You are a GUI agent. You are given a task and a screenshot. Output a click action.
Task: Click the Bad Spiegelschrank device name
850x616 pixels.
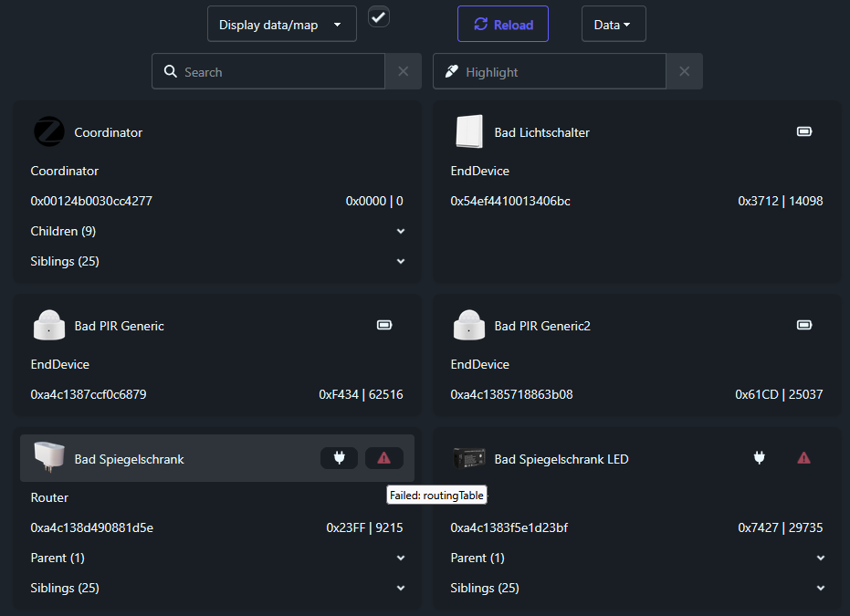(x=129, y=459)
